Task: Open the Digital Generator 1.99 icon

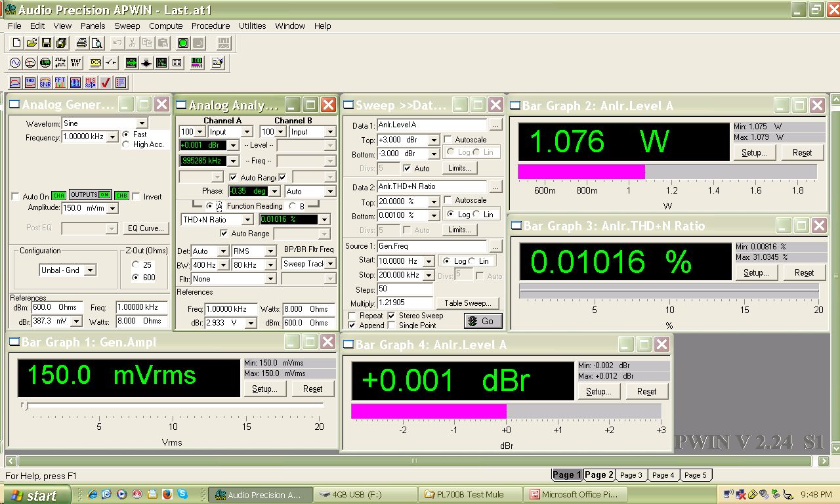Action: [x=45, y=63]
